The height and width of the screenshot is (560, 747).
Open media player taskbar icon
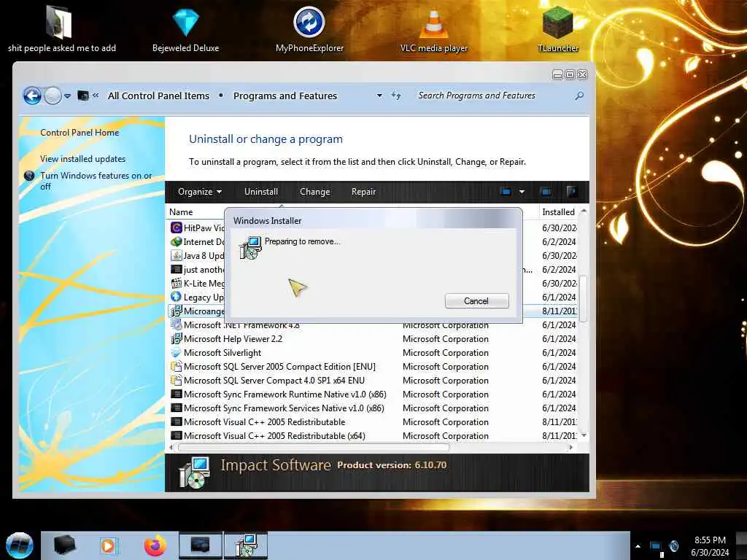pos(109,545)
